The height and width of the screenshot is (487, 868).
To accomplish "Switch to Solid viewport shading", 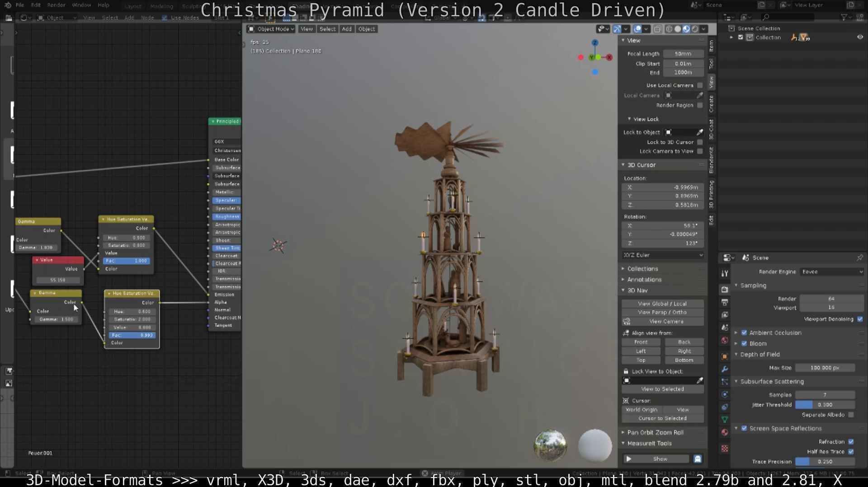I will coord(678,29).
